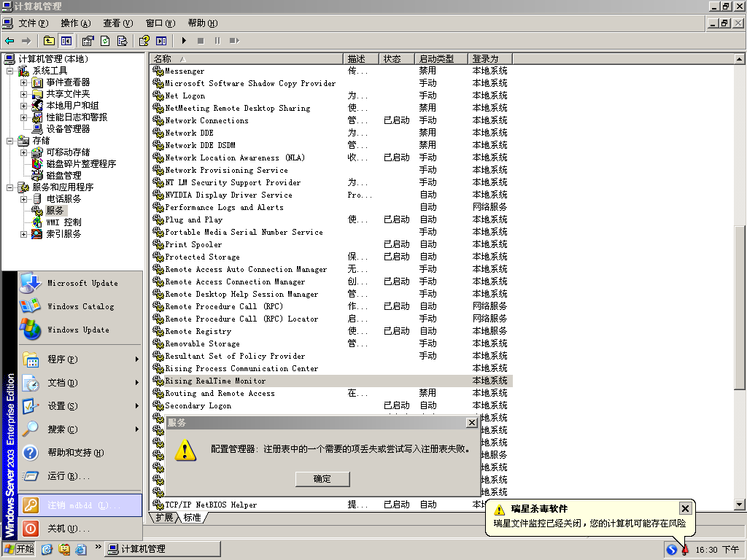Click the Export List toolbar icon
The image size is (747, 560).
(x=122, y=41)
